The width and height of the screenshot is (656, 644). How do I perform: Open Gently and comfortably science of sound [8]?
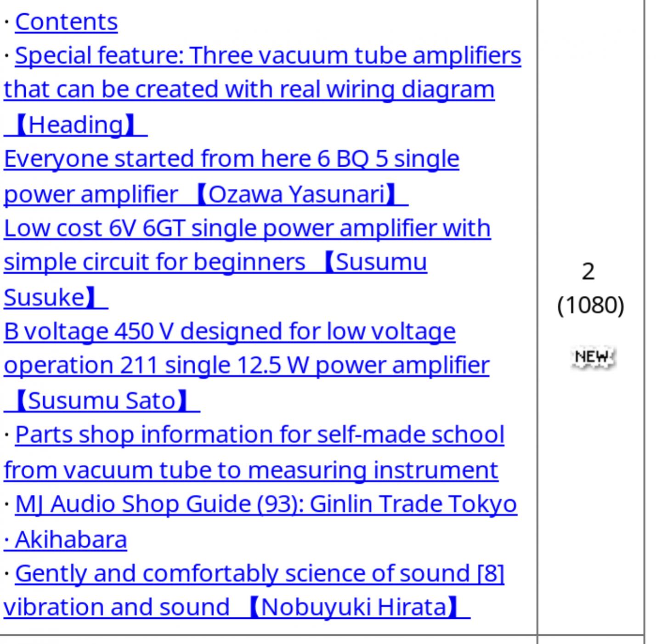260,573
